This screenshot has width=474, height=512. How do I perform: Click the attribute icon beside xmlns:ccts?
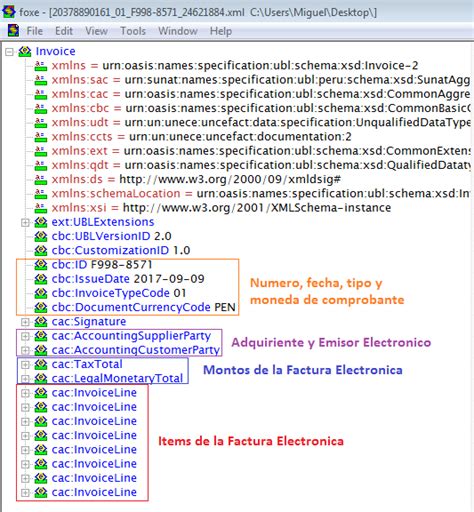pyautogui.click(x=41, y=137)
